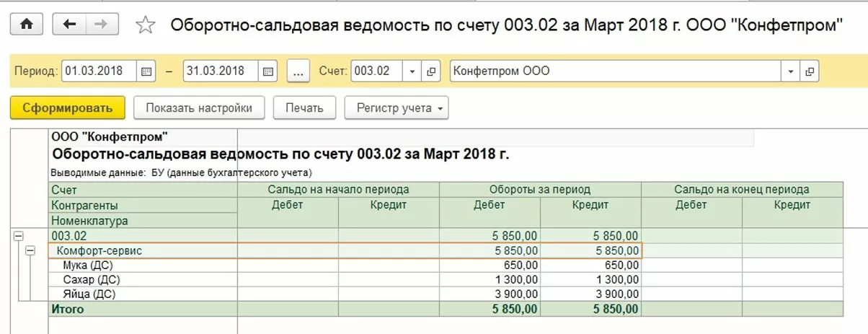Select the Сахар (ДС) row
The height and width of the screenshot is (334, 868).
click(91, 280)
